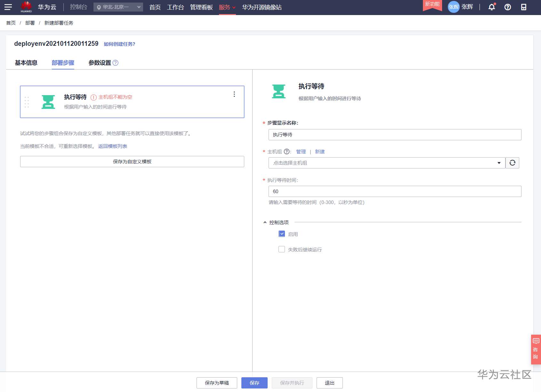Open the 新功能 ribbon banner
541x392 pixels.
(x=432, y=5)
